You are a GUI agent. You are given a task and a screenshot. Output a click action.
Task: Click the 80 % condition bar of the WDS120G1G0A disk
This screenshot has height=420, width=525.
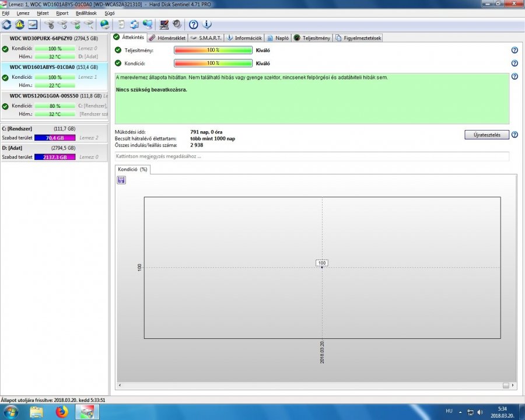pos(55,106)
